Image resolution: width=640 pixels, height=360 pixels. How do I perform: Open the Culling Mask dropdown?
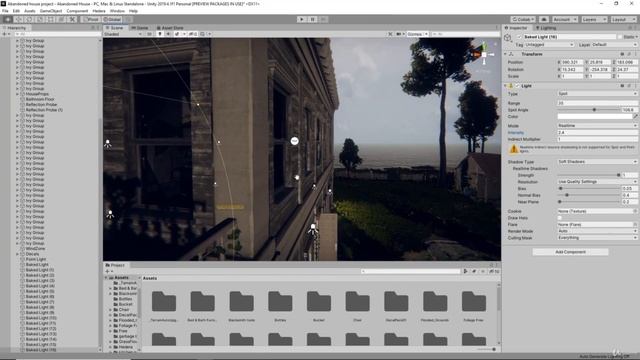pos(597,238)
